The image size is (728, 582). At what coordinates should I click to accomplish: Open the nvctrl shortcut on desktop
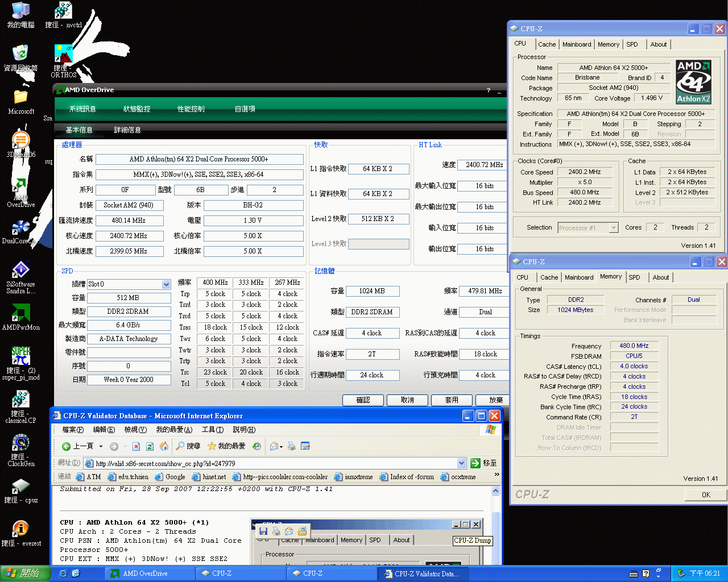click(x=63, y=15)
